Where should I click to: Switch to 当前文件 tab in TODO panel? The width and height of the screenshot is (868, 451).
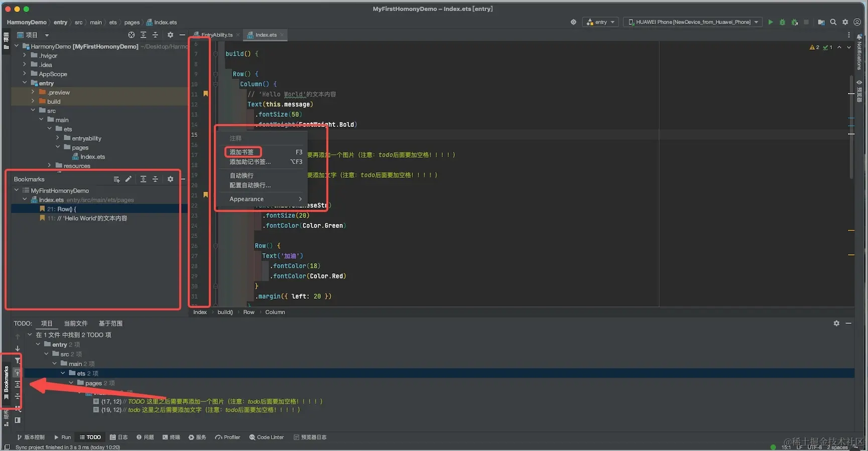point(76,323)
